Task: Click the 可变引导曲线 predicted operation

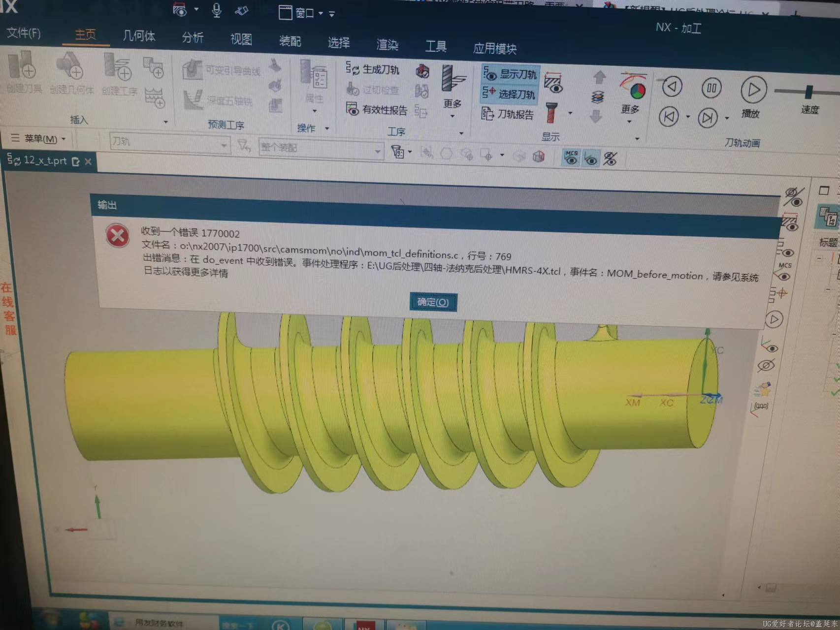Action: (x=222, y=70)
